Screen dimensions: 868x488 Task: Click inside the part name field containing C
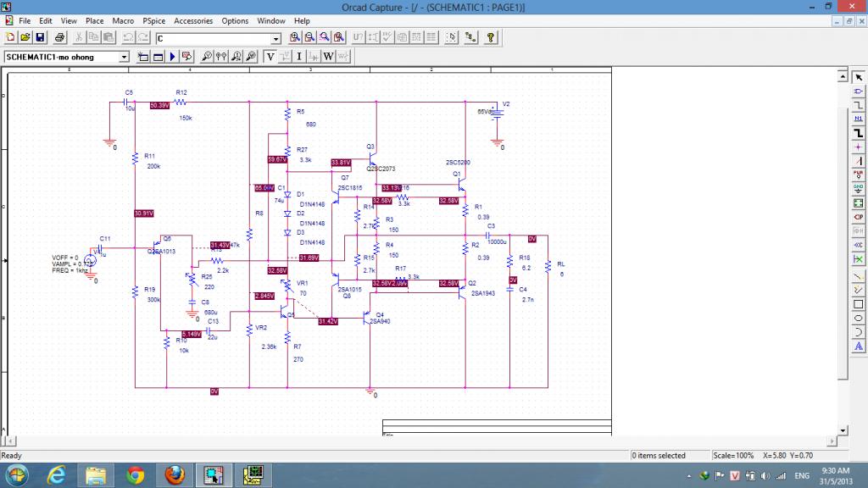pos(213,39)
